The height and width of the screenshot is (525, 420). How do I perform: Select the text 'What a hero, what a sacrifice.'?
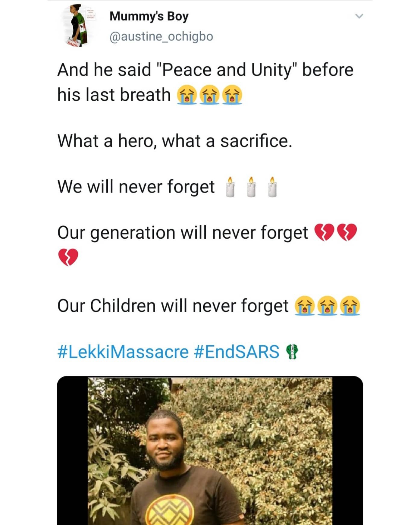tap(175, 141)
